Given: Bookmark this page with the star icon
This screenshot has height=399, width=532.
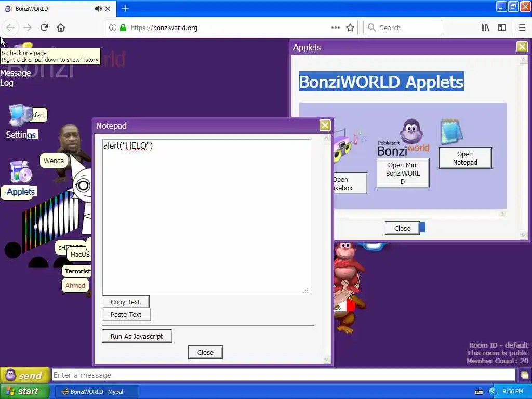Looking at the screenshot, I should click(x=350, y=28).
